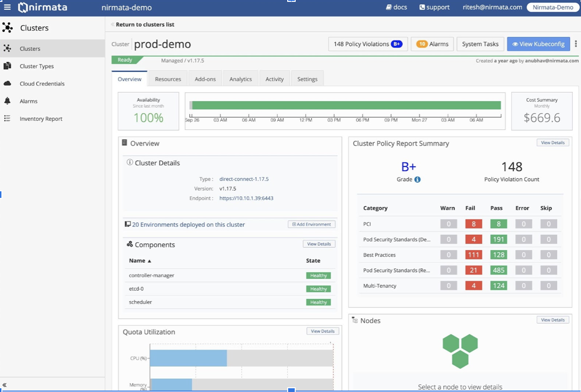Image resolution: width=581 pixels, height=392 pixels.
Task: Click the Availability 100% card
Action: click(148, 111)
